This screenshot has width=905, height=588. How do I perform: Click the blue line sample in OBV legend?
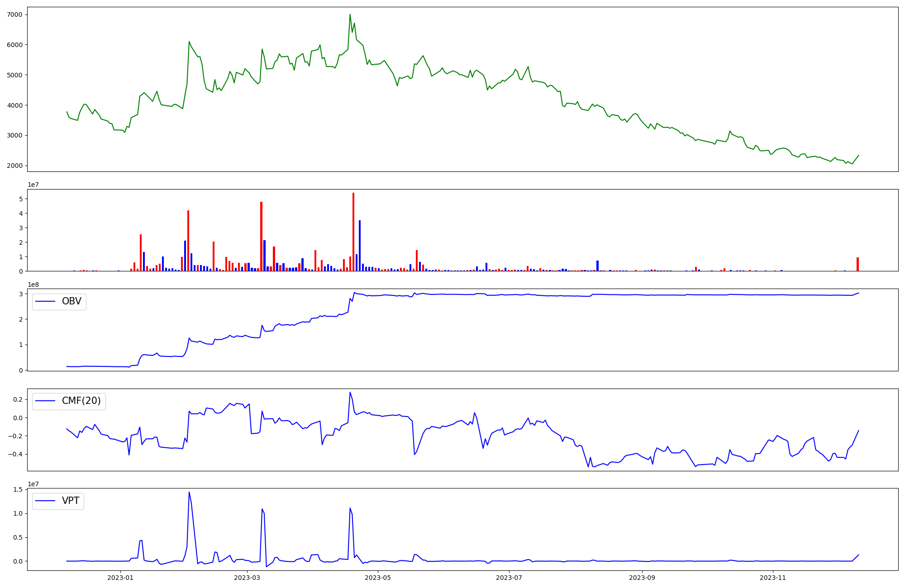pos(45,302)
